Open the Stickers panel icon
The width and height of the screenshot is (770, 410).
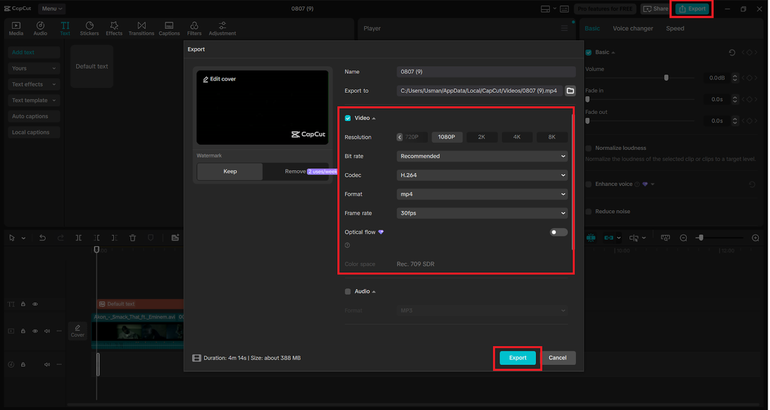coord(89,28)
